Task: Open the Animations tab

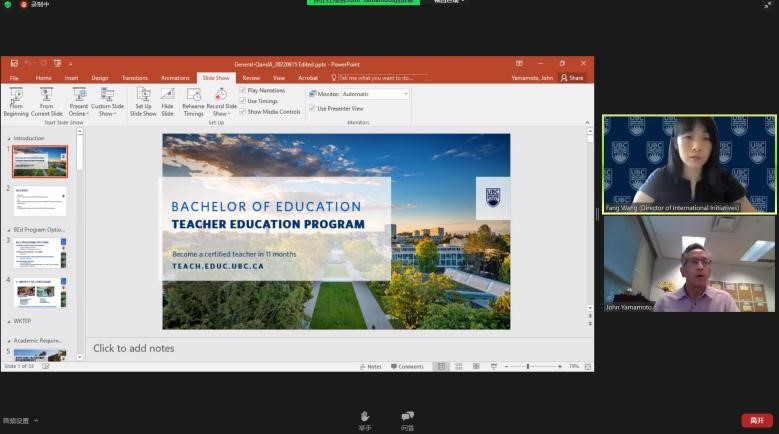Action: (175, 77)
